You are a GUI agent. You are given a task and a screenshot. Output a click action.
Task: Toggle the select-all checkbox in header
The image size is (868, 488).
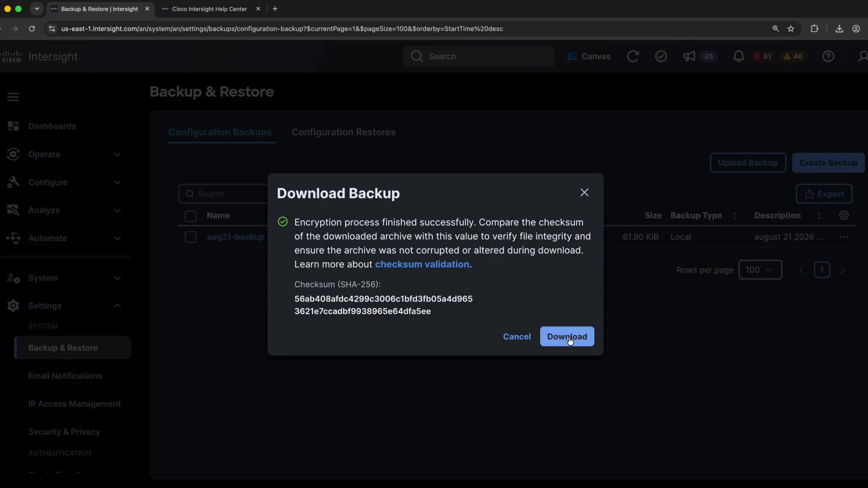coord(190,216)
